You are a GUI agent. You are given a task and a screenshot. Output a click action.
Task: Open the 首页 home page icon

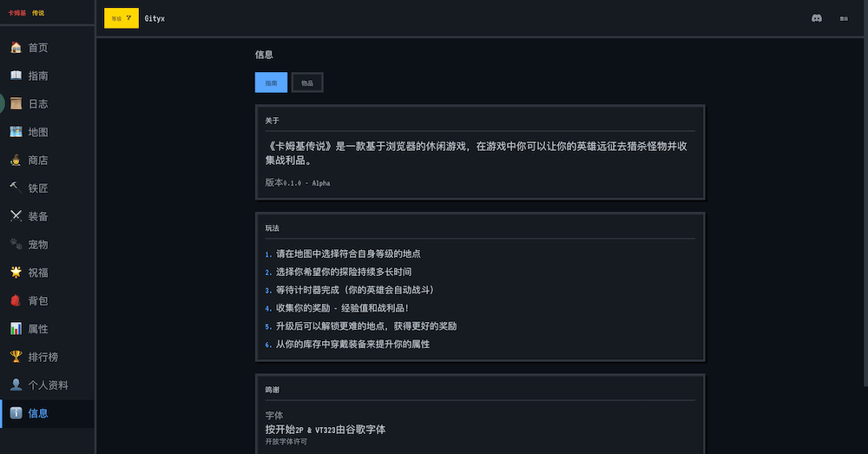pyautogui.click(x=16, y=48)
